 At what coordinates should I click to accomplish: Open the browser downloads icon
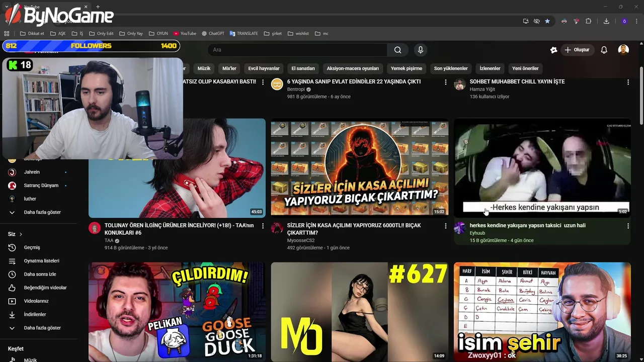[x=606, y=21]
